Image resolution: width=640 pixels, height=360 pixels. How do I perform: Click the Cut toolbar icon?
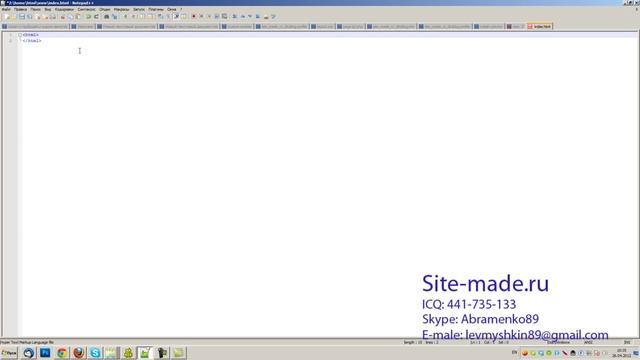pos(62,16)
